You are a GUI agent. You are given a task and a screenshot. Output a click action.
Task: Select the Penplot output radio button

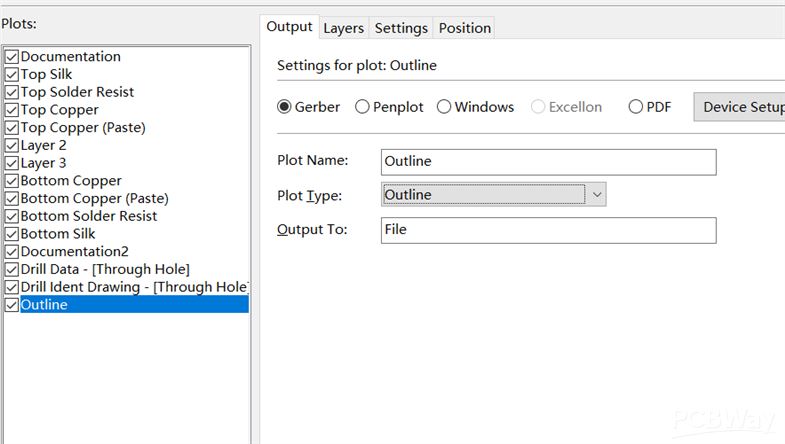point(362,107)
